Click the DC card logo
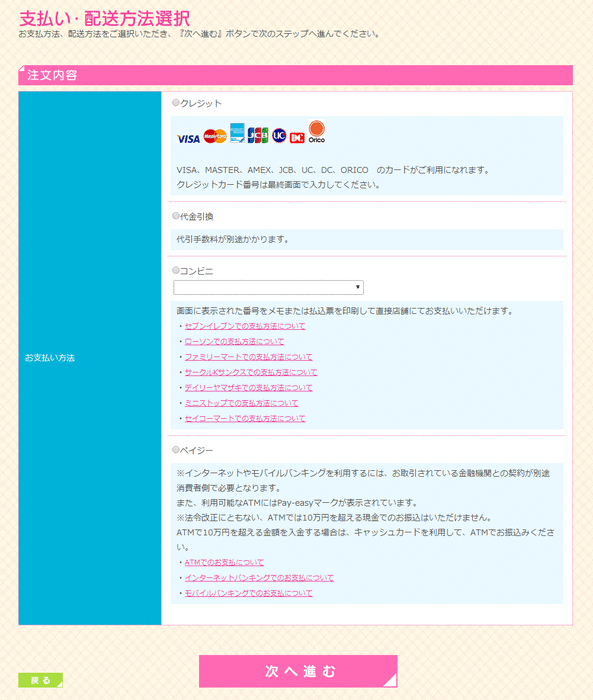 click(297, 138)
